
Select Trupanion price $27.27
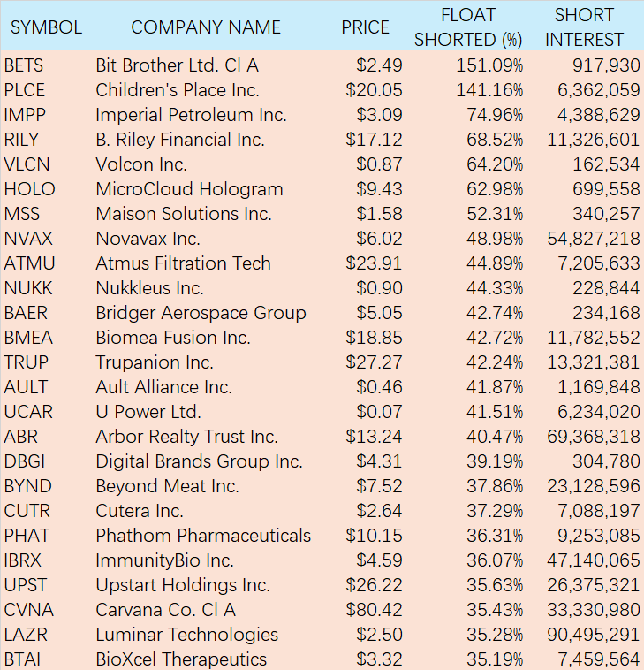(x=379, y=362)
